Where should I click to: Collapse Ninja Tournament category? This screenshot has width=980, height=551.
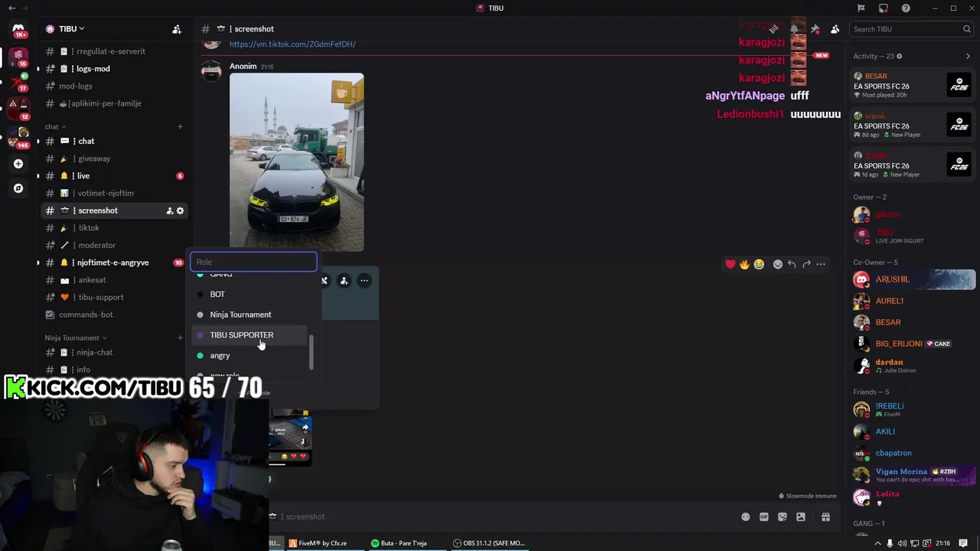click(x=75, y=337)
